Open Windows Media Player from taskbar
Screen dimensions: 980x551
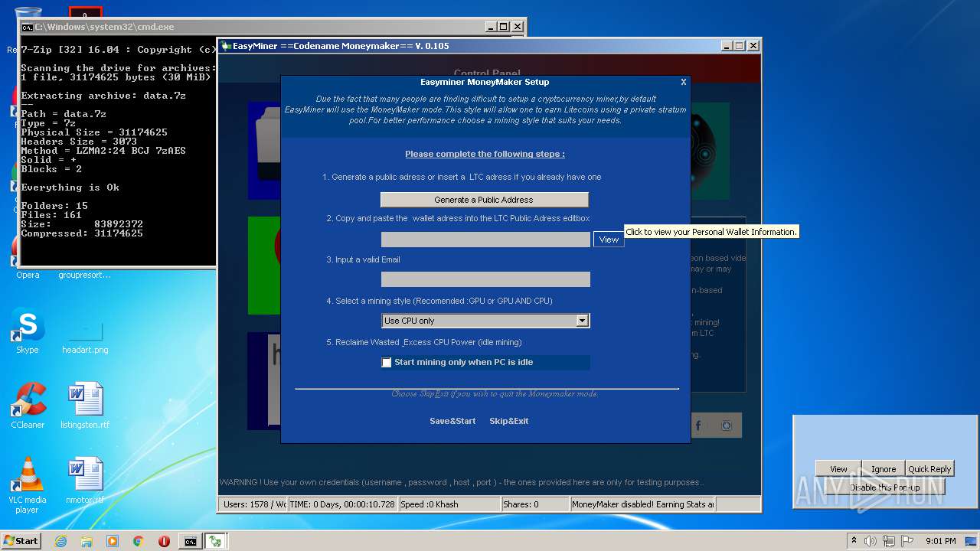pos(113,541)
